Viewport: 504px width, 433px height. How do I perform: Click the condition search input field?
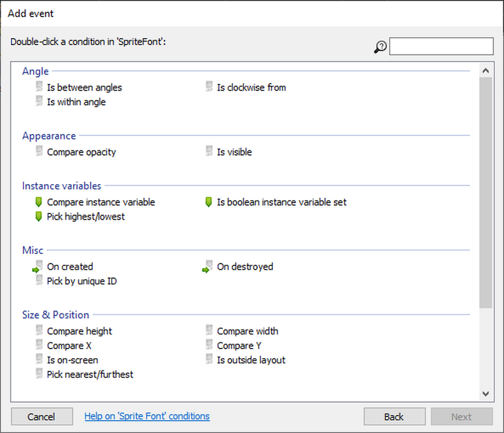(x=441, y=46)
